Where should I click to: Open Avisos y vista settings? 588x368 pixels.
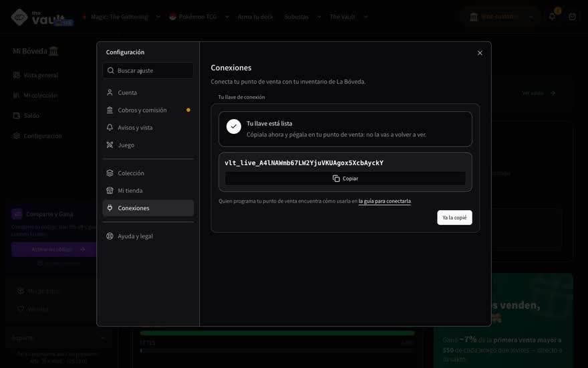coord(148,128)
